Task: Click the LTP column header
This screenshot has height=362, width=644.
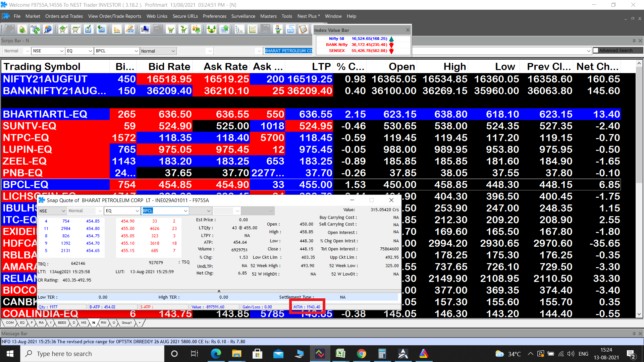Action: click(x=309, y=66)
